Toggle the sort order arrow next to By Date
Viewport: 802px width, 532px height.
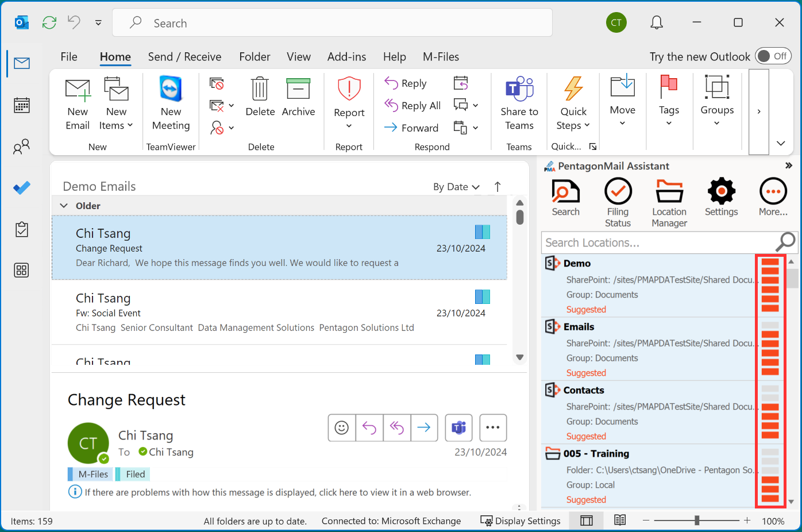click(498, 187)
